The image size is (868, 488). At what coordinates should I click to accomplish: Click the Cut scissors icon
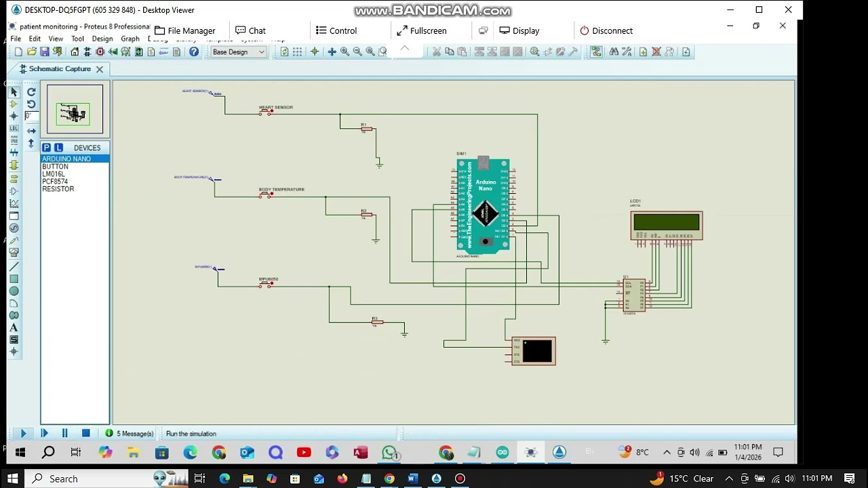coord(437,52)
